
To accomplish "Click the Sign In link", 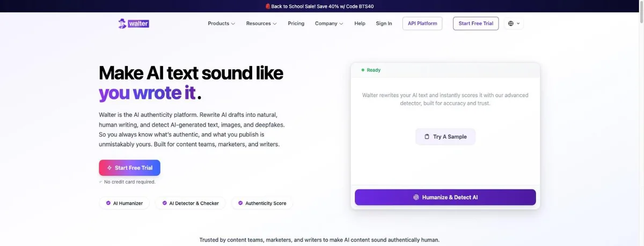I will coord(384,24).
